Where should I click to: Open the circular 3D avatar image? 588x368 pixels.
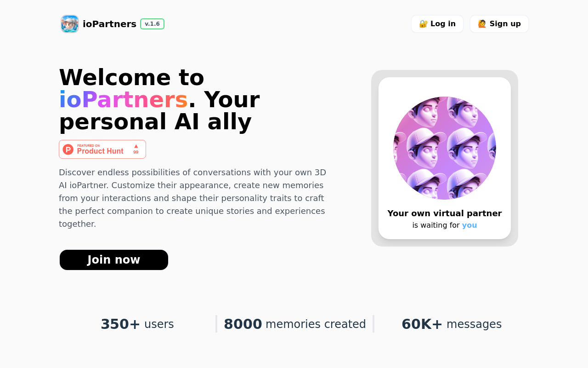point(445,148)
